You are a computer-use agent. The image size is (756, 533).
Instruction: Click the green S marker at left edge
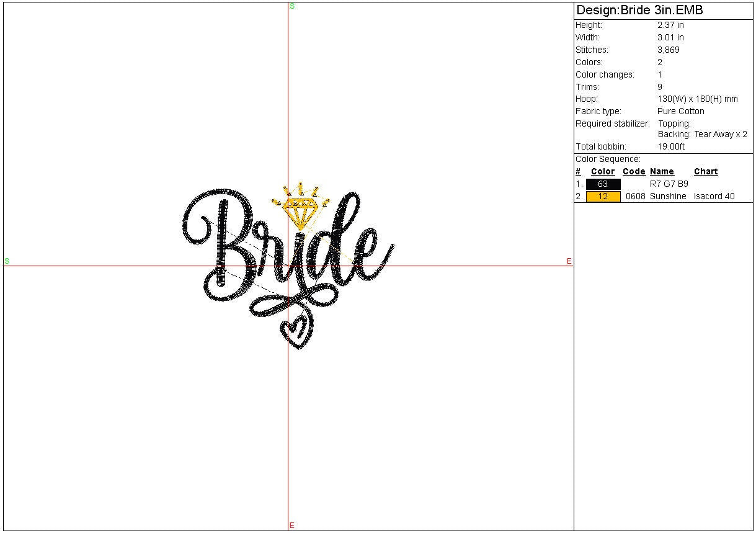coord(7,261)
